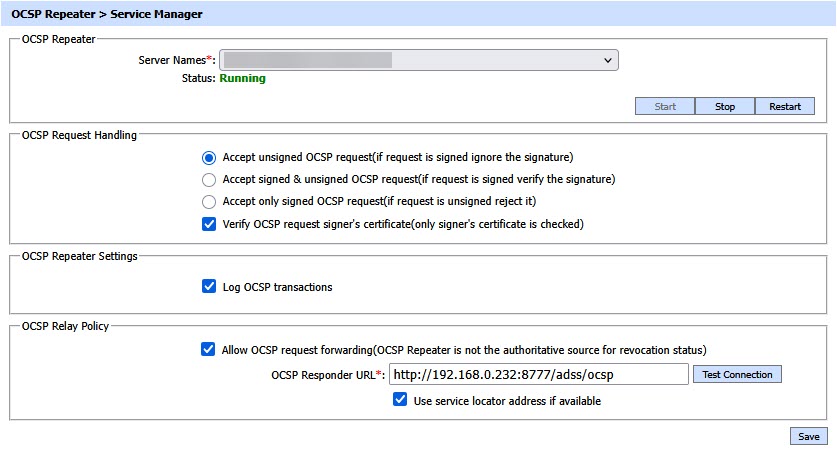Select Accept unsigned OCSP request option
Screen dimensions: 837x449
coord(209,157)
